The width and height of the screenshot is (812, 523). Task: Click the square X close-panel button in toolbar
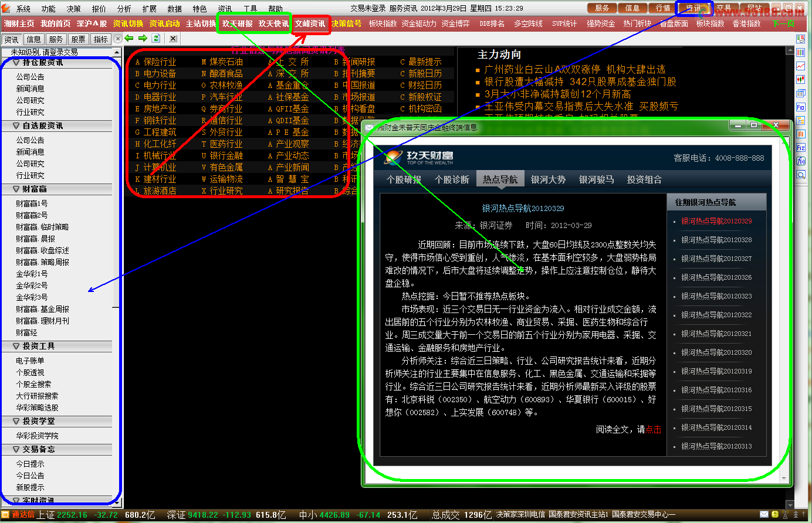pyautogui.click(x=172, y=39)
